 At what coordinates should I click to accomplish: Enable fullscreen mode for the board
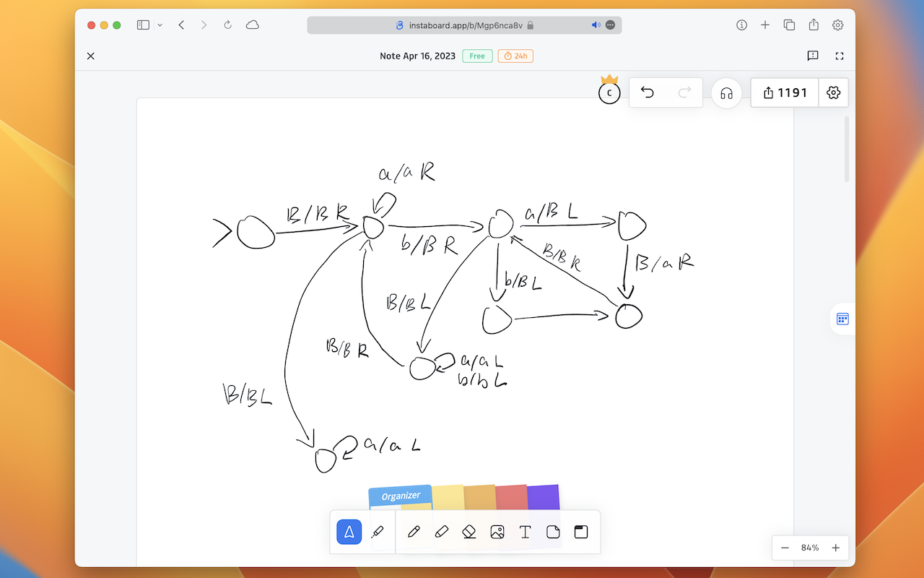point(840,56)
